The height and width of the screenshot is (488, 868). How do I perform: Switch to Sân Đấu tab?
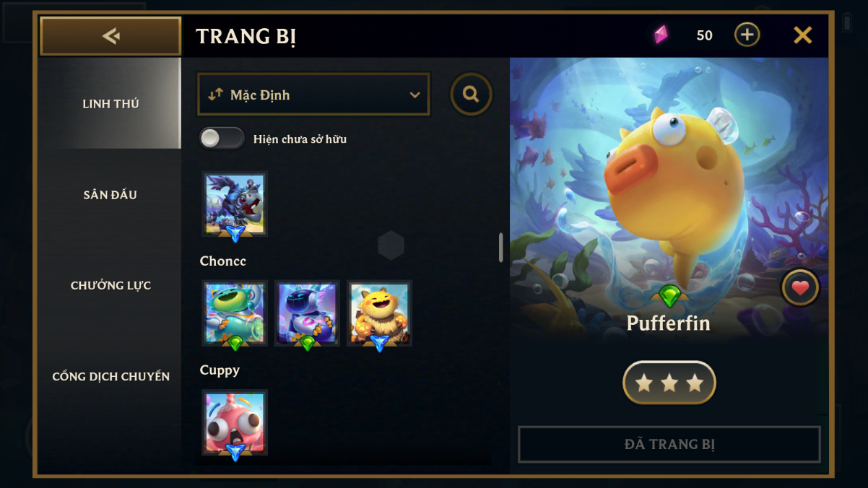coord(110,195)
